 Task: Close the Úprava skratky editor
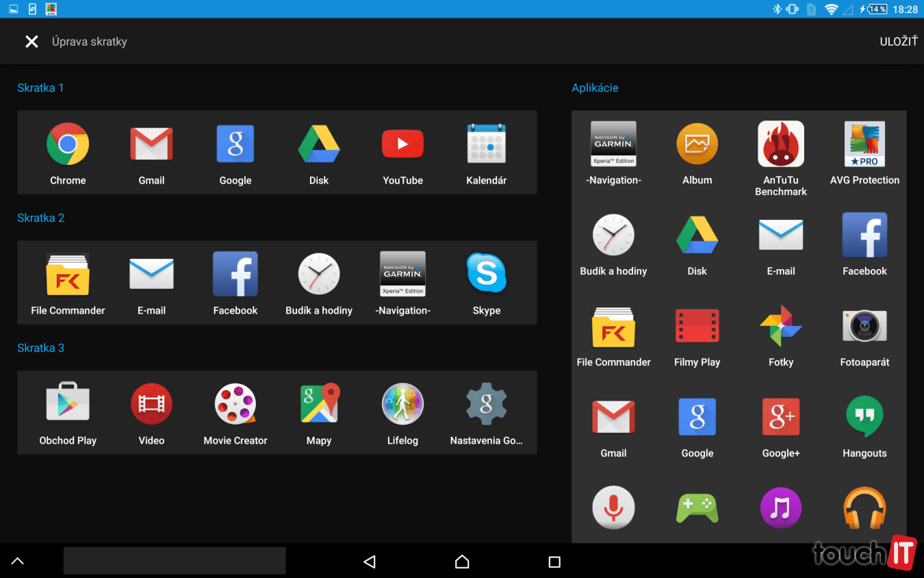coord(31,42)
